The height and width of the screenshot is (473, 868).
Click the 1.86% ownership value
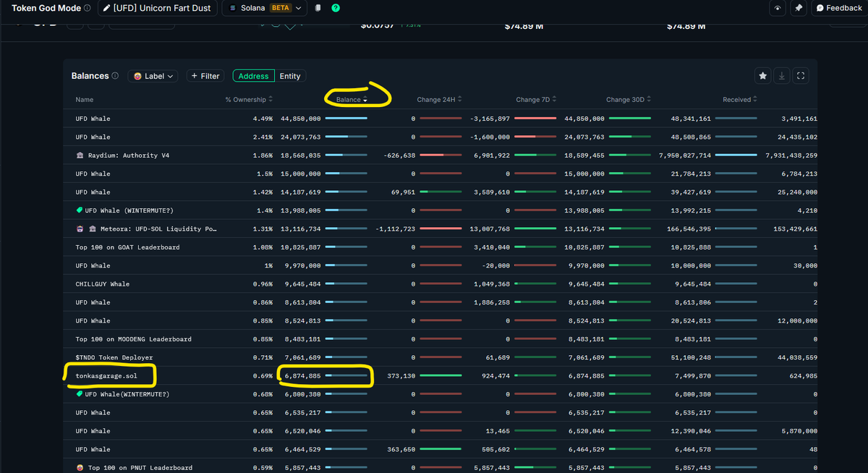click(x=263, y=155)
